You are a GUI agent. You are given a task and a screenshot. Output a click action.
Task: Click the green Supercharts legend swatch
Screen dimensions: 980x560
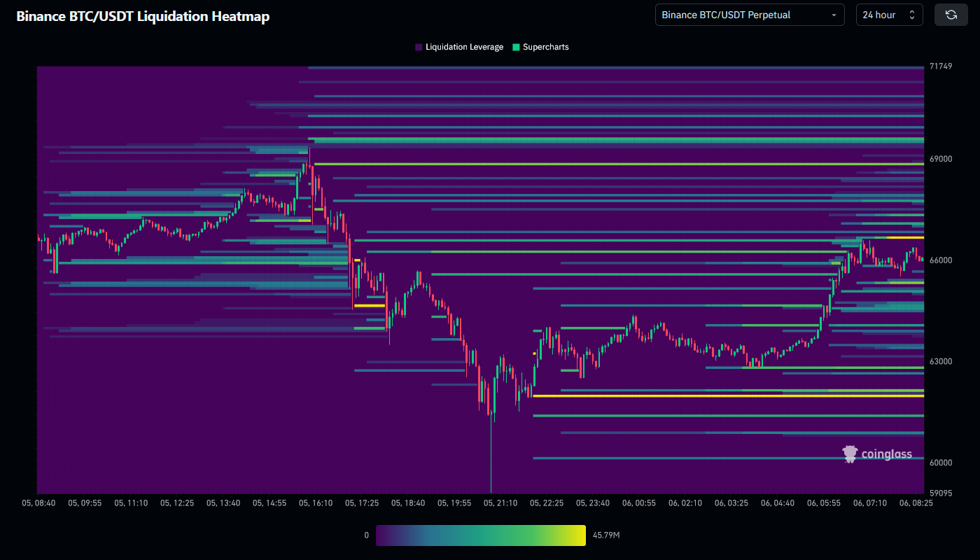(516, 47)
